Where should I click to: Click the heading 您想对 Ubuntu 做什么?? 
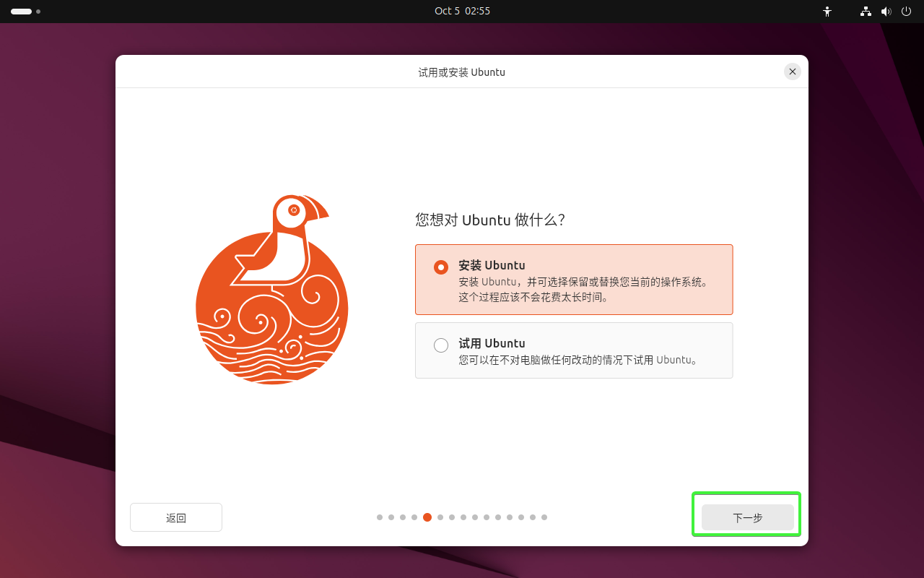490,220
